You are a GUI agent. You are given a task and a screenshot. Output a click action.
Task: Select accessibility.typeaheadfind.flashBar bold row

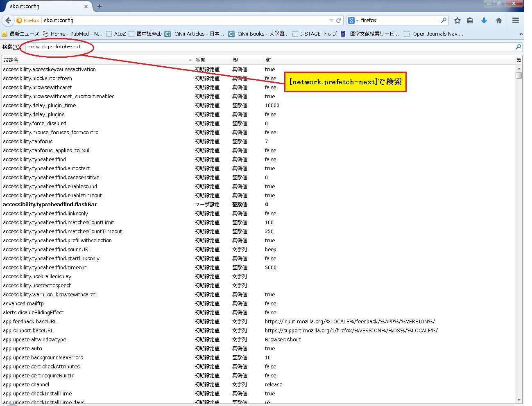tap(258, 205)
